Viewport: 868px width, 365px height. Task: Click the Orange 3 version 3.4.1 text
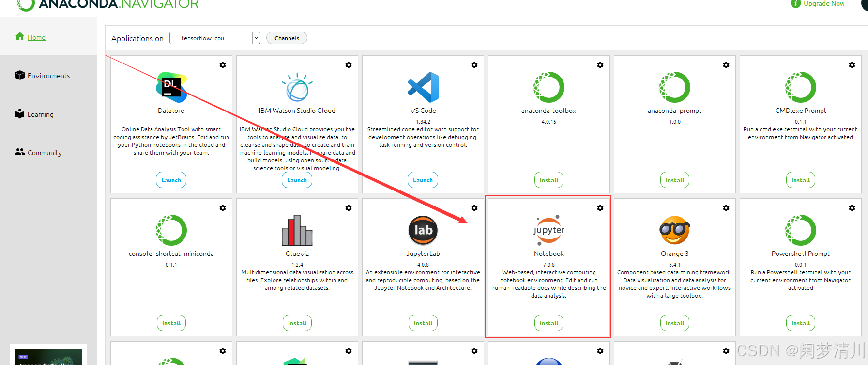(675, 265)
